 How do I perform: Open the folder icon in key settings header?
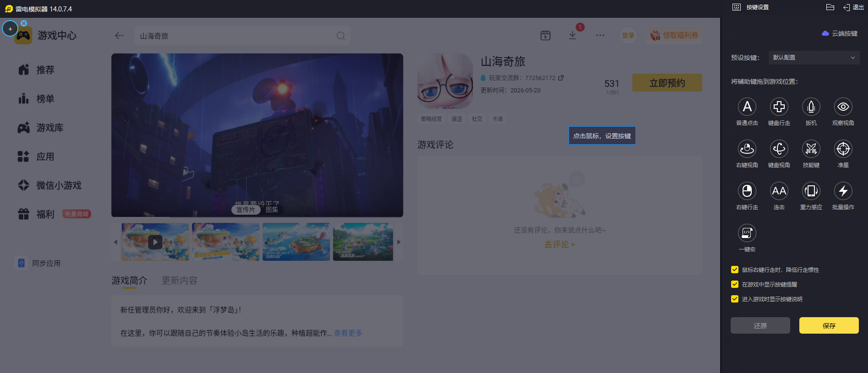pyautogui.click(x=830, y=7)
